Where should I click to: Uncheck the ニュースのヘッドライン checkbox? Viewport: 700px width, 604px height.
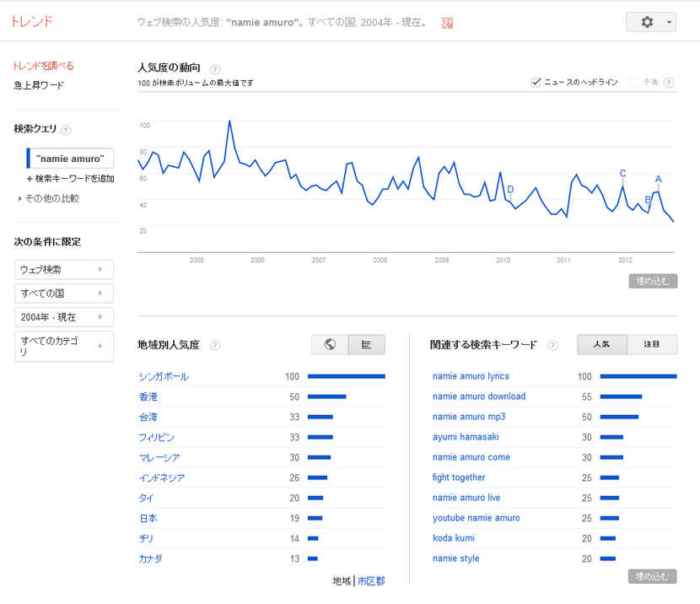536,82
